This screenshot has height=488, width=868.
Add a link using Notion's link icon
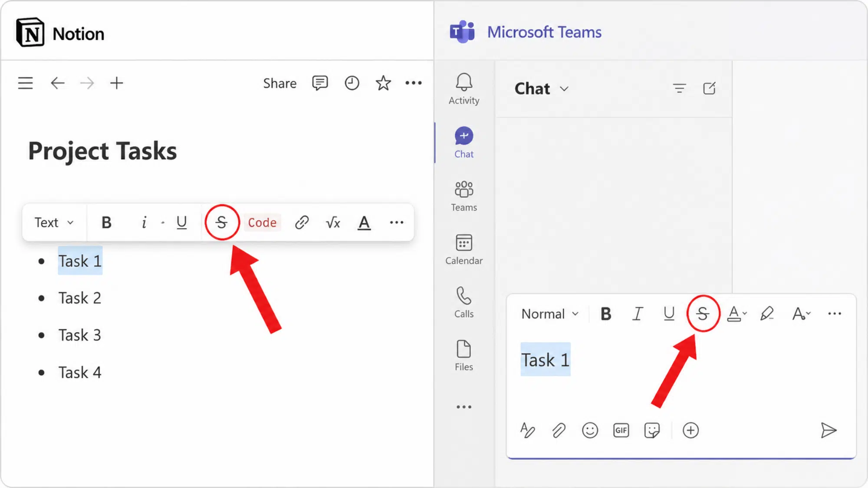[302, 223]
